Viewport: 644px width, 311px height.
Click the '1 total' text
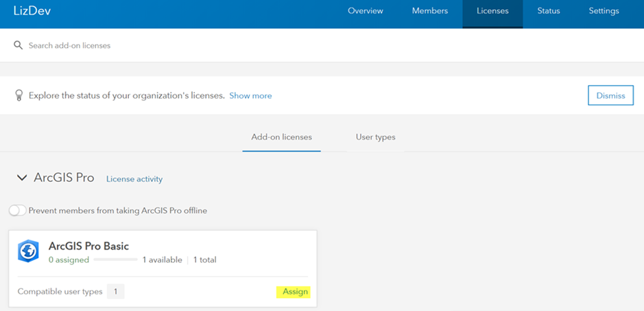tap(205, 260)
